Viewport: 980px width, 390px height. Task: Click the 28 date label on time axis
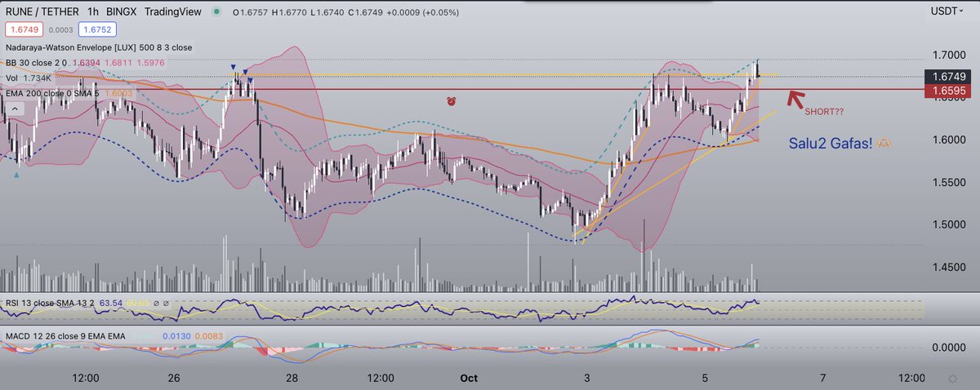[x=292, y=378]
